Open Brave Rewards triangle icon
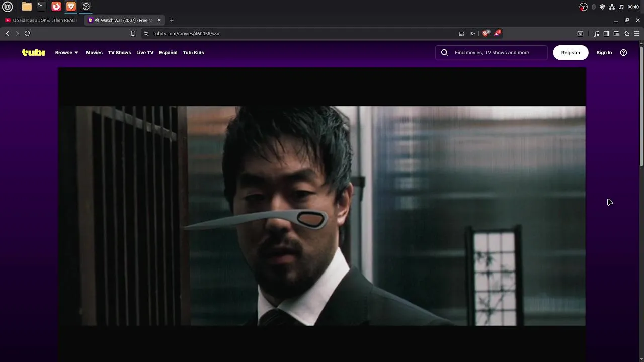Viewport: 644px width, 362px height. [x=497, y=33]
